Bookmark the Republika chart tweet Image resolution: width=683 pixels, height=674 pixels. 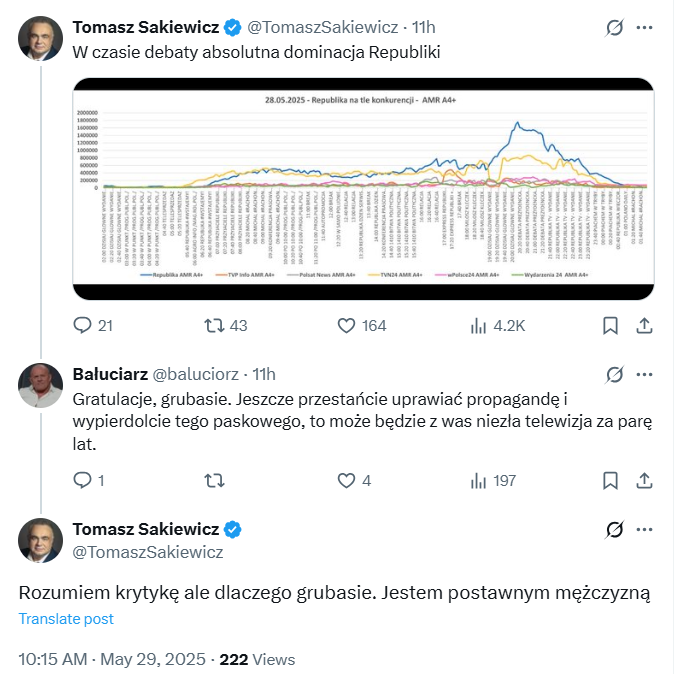pyautogui.click(x=610, y=325)
